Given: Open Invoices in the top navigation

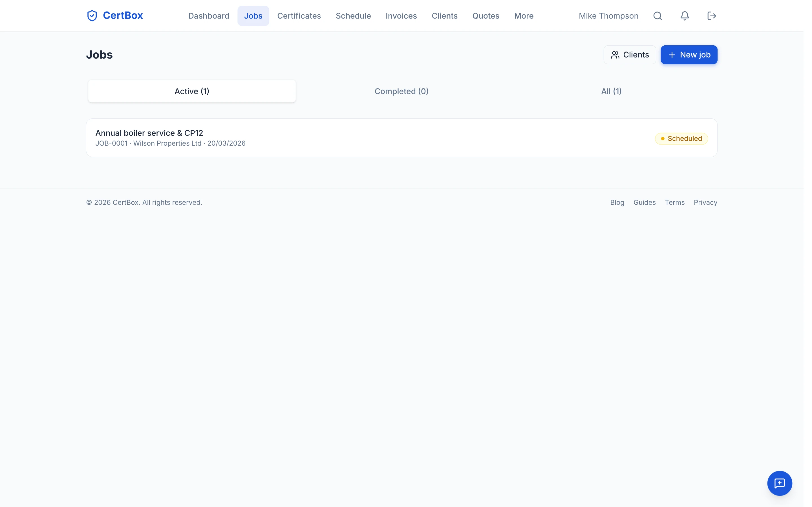Looking at the screenshot, I should (x=401, y=16).
